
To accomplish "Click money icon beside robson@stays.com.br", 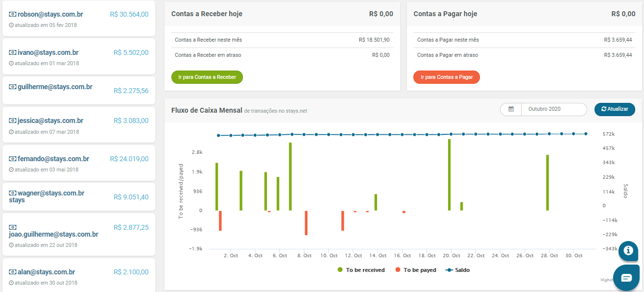I will [13, 14].
